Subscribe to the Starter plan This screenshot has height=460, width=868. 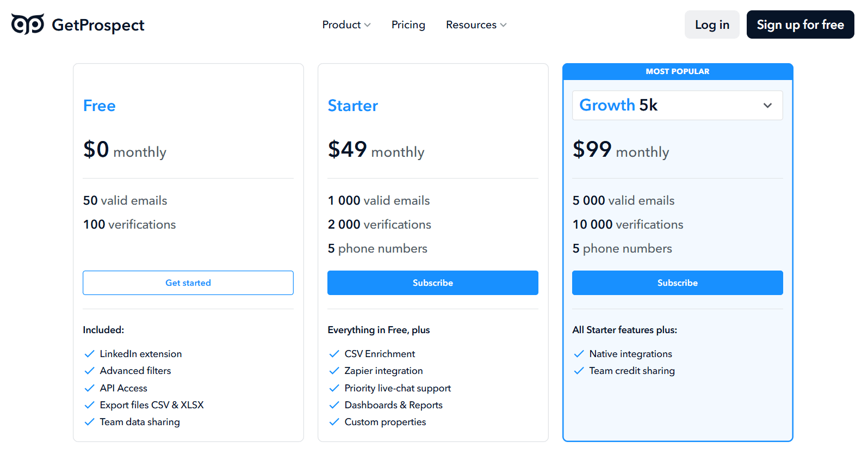(432, 283)
